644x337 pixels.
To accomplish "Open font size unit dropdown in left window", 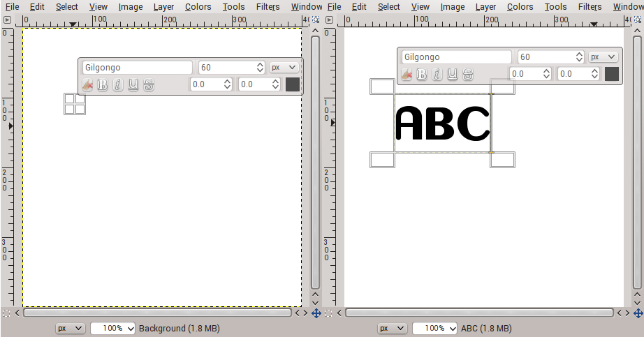I will [x=284, y=67].
